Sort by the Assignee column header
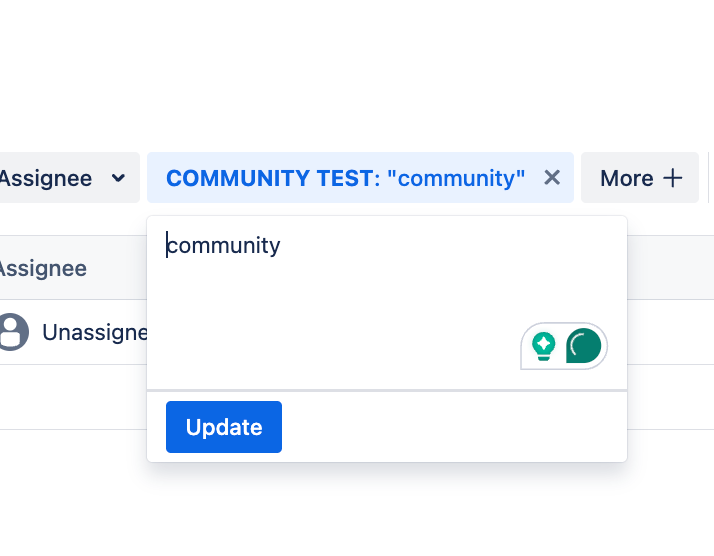 tap(42, 268)
